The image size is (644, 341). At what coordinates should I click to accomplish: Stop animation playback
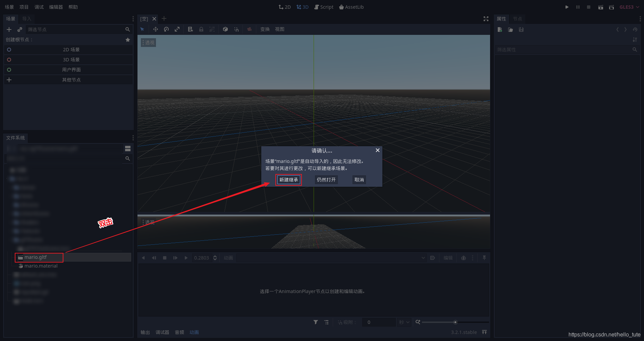[x=165, y=258]
